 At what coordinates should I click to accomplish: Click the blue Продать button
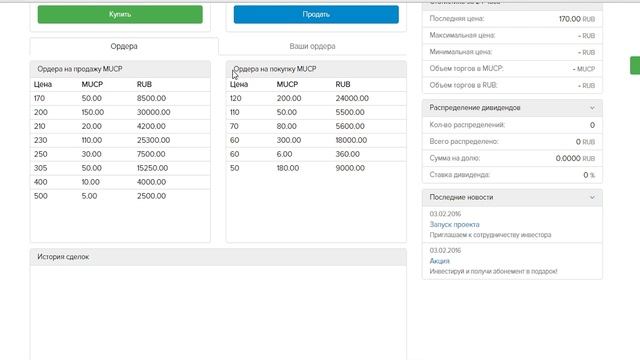[316, 14]
